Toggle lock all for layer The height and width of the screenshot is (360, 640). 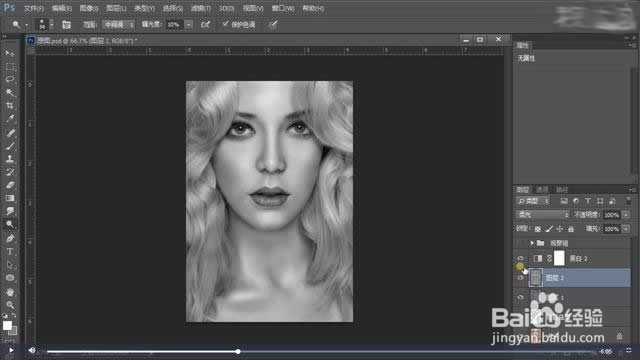point(571,229)
